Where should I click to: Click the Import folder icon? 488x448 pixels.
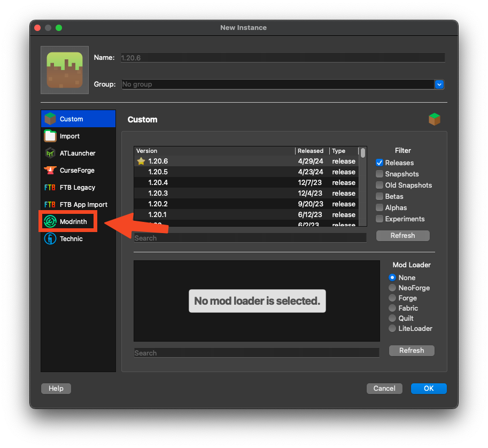click(x=50, y=136)
